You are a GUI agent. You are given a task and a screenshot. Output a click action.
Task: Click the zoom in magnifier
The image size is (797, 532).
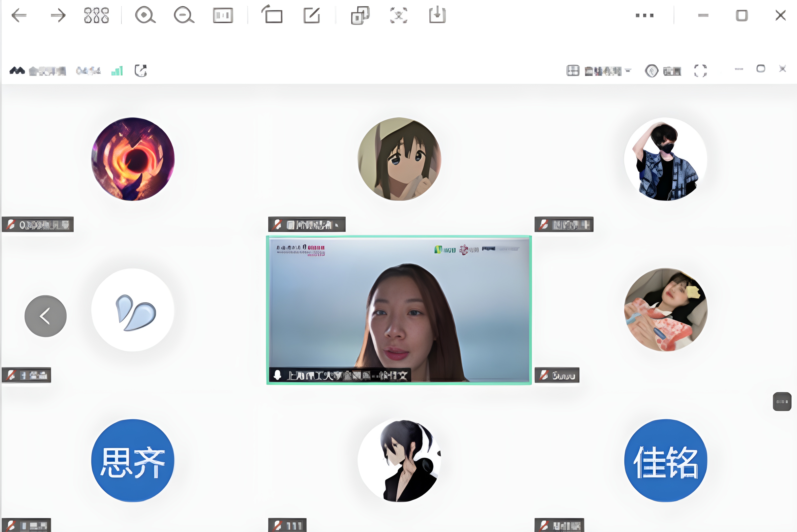145,15
